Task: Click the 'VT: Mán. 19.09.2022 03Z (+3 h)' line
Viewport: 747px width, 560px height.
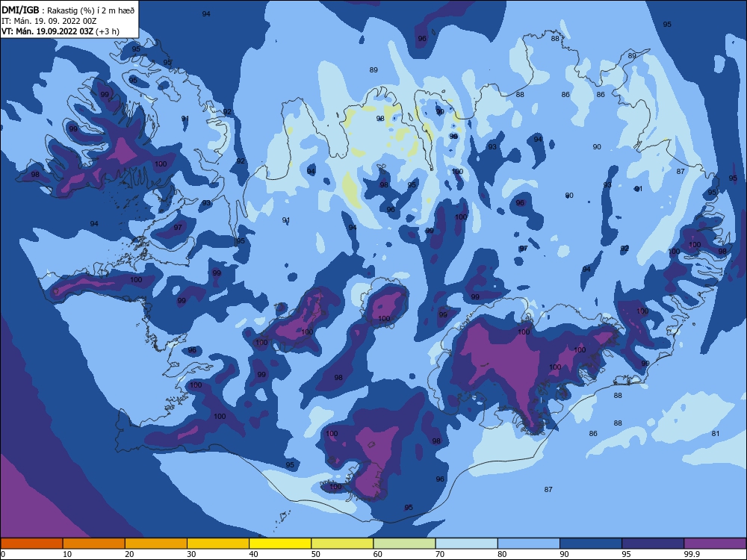Action: 61,31
